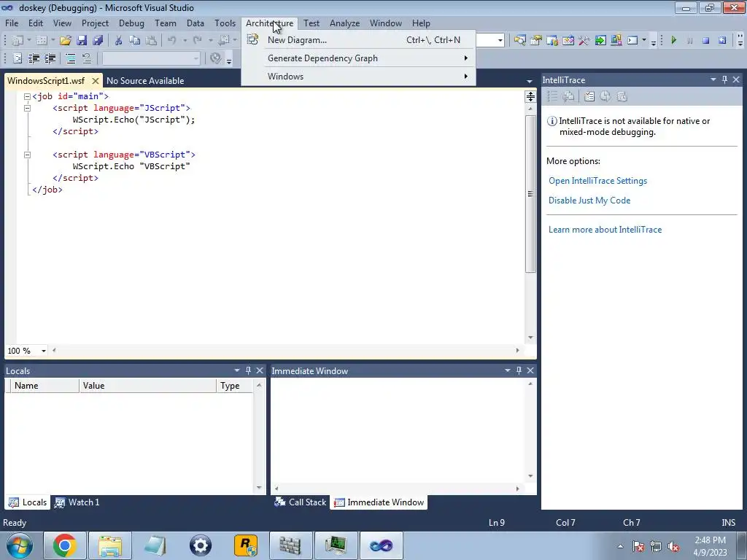This screenshot has width=747, height=560.
Task: Click the Copy icon in toolbar
Action: click(135, 41)
